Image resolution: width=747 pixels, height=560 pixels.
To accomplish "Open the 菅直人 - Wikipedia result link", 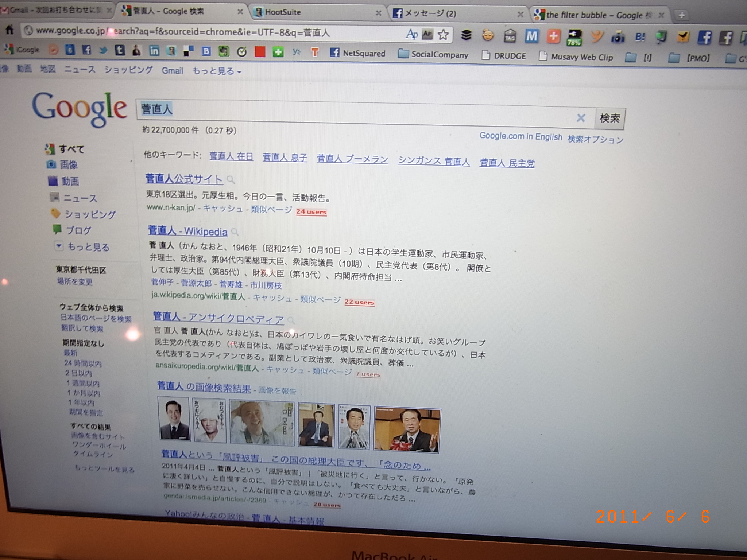I will [x=188, y=231].
